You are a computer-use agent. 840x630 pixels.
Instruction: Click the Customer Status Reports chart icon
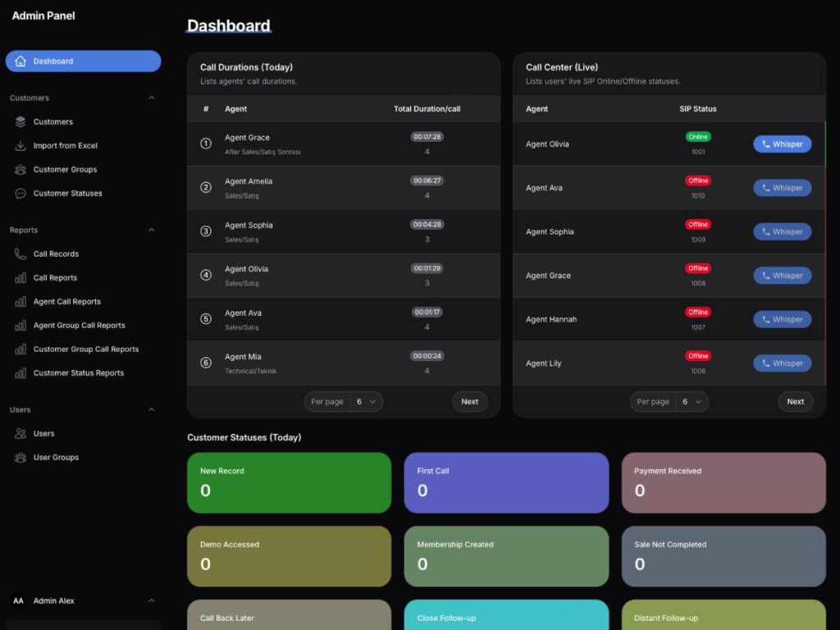[21, 373]
